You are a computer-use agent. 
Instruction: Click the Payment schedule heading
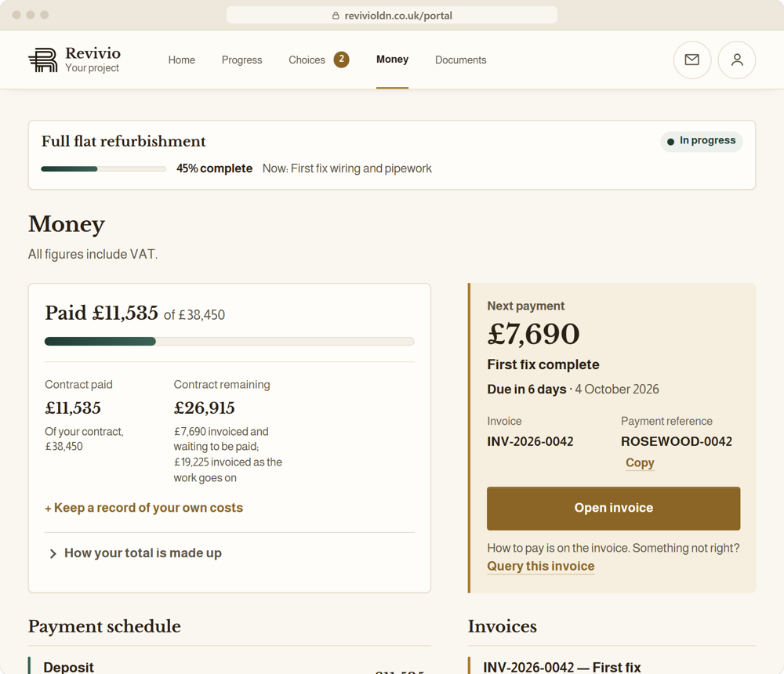tap(104, 626)
